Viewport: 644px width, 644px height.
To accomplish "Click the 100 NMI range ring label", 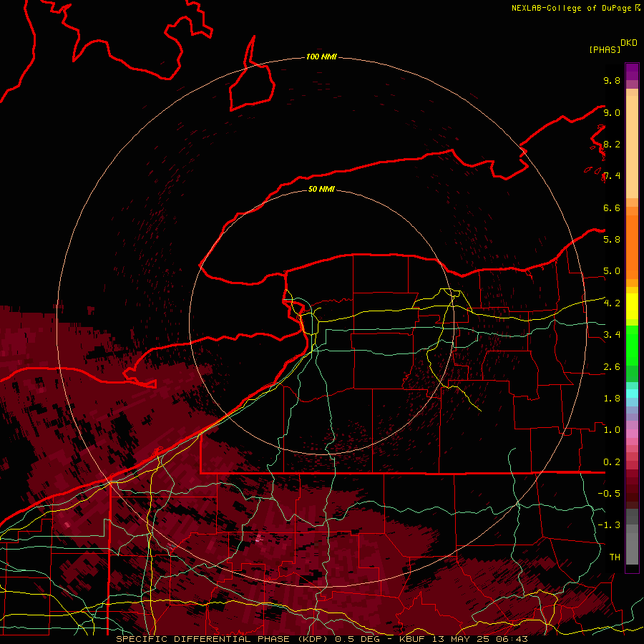I will click(x=321, y=57).
